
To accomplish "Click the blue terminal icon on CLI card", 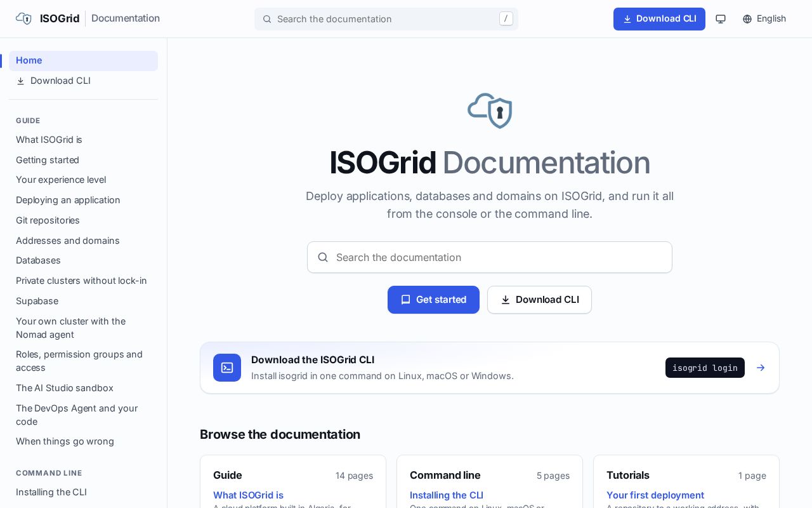I will click(227, 368).
